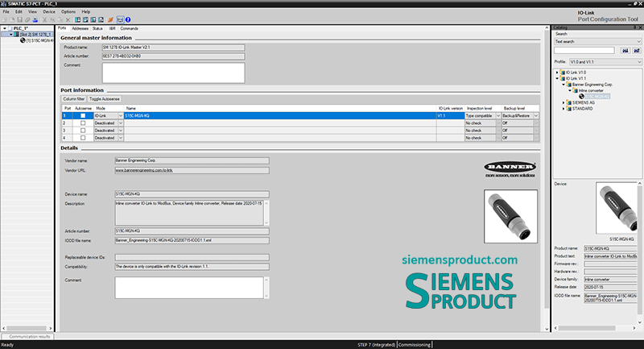Image resolution: width=644 pixels, height=349 pixels.
Task: Click the left search arrow button in Catalog
Action: click(625, 51)
